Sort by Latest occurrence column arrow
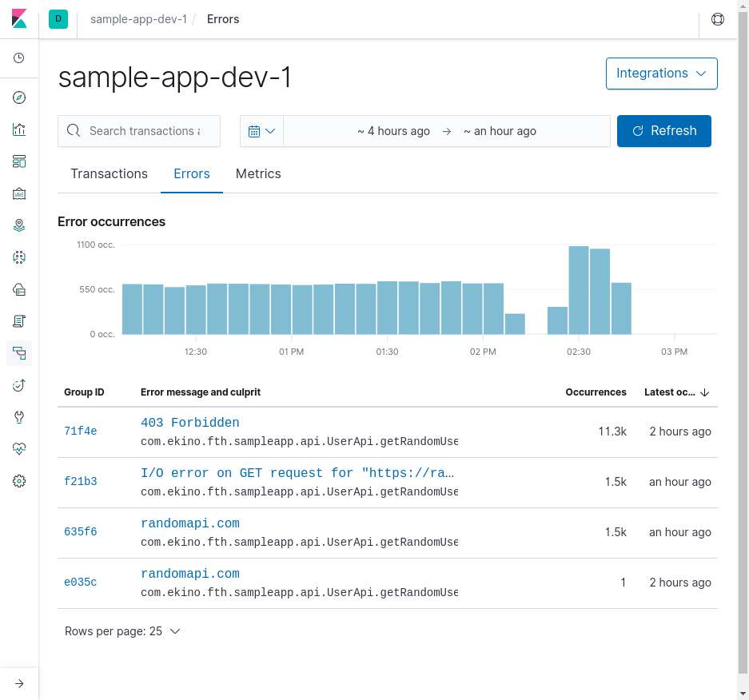 704,392
